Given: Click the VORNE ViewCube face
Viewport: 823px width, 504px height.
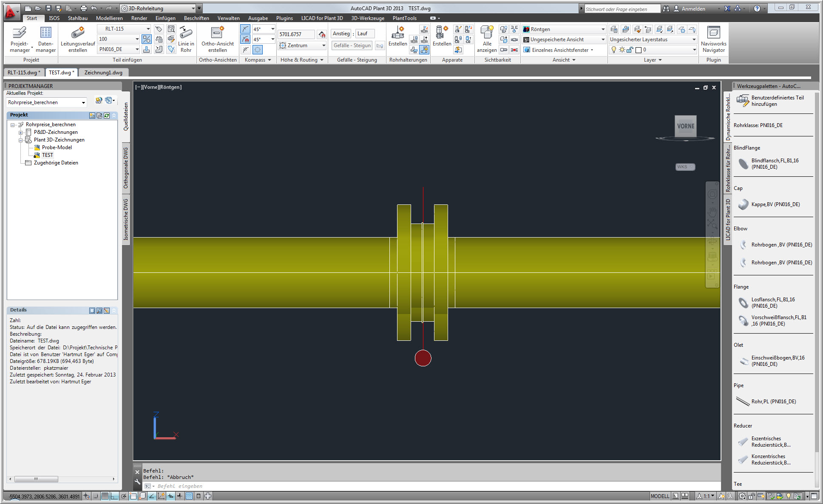Looking at the screenshot, I should 685,126.
